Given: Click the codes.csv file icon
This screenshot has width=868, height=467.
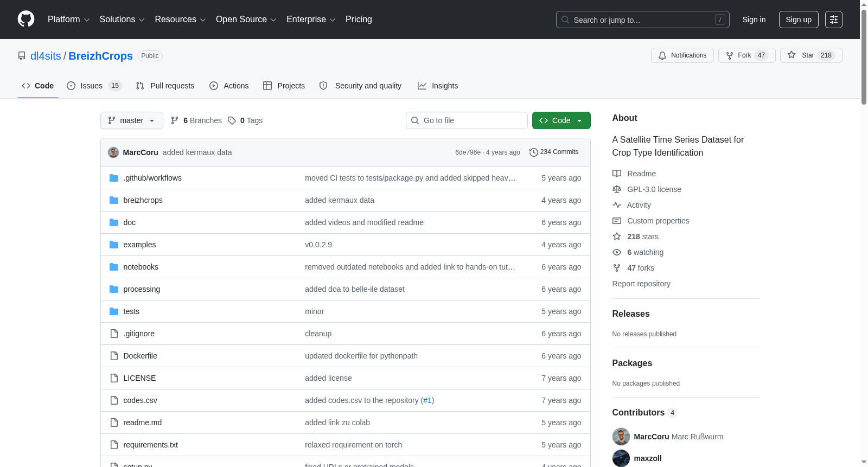Looking at the screenshot, I should tap(114, 400).
